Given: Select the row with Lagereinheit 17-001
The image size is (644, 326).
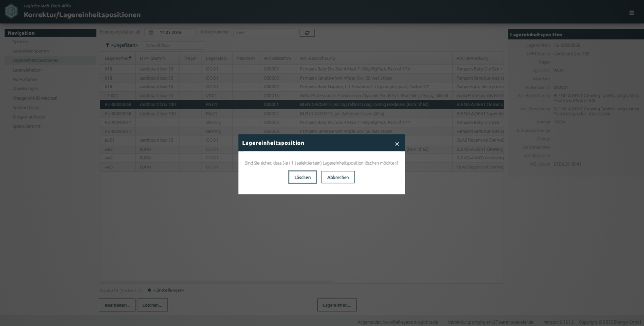Looking at the screenshot, I should tap(302, 95).
